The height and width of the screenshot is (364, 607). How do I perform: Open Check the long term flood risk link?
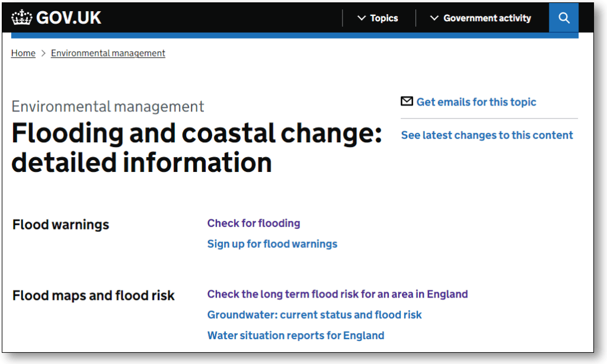click(x=337, y=294)
